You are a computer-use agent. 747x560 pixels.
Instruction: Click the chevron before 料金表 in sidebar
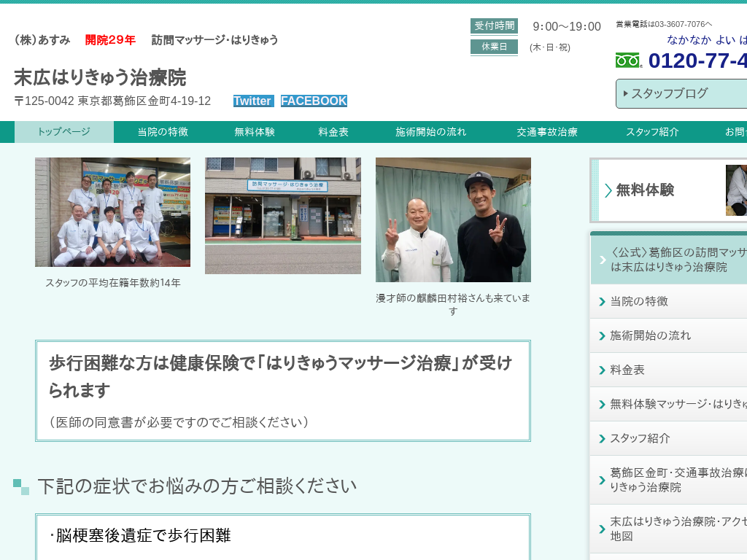point(602,370)
